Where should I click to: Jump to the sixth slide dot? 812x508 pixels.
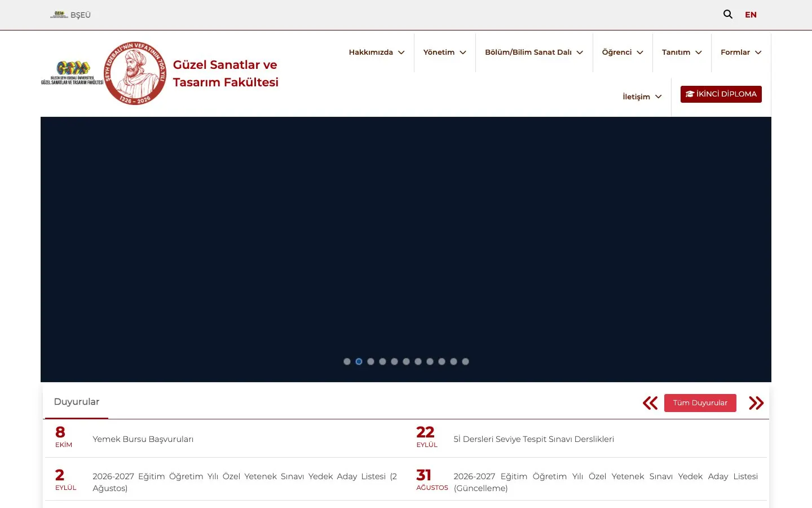pos(406,362)
